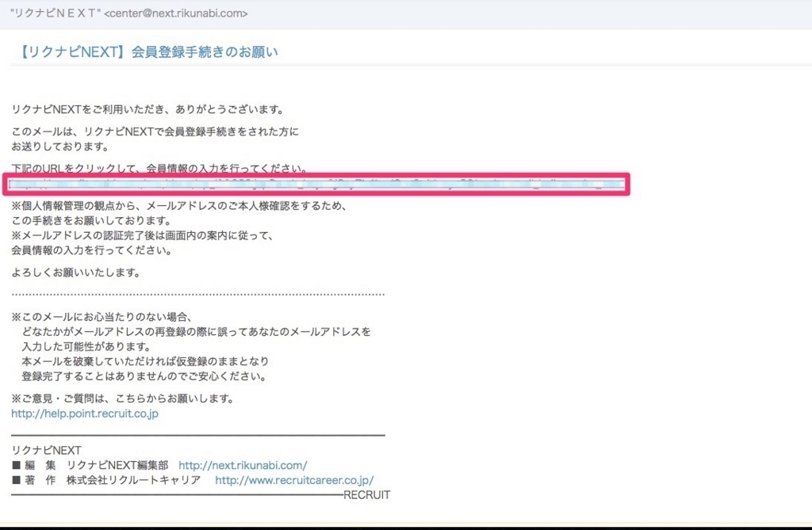Open the www.recruitcareer.co.jp link
Screen dimensions: 812x530
coord(294,480)
